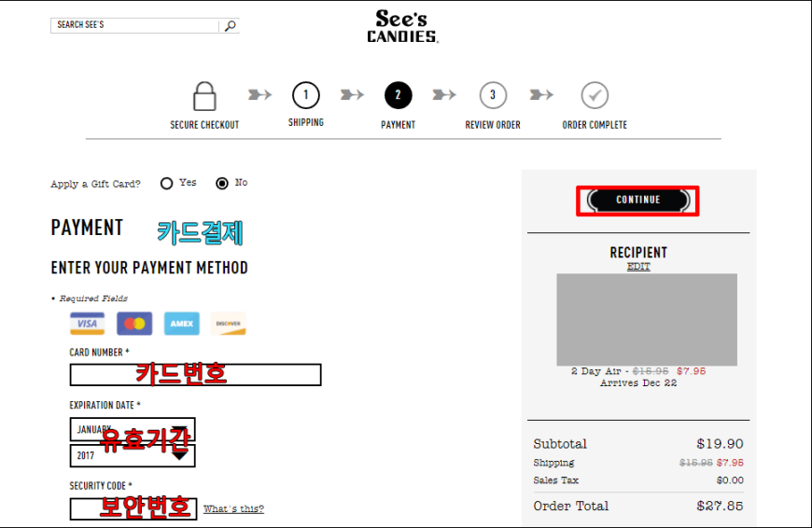
Task: Click into the Card Number field
Action: [x=195, y=375]
